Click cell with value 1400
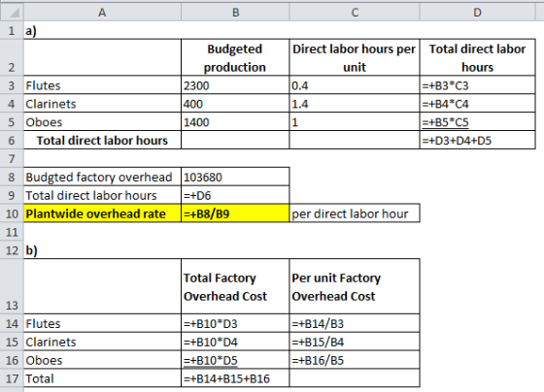This screenshot has width=544, height=392. [x=235, y=122]
